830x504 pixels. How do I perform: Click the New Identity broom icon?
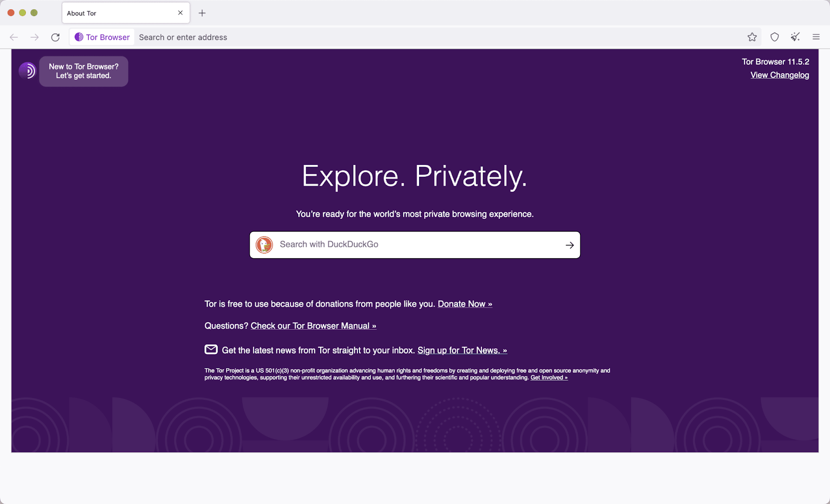pos(795,37)
